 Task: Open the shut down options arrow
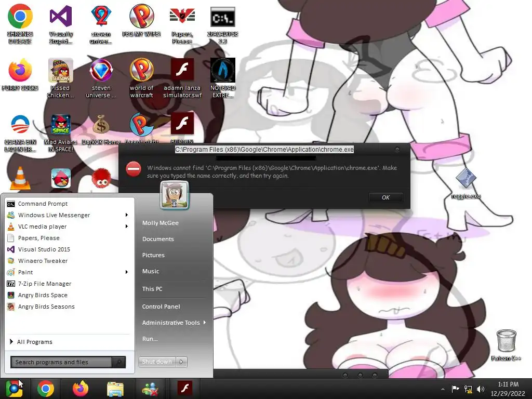click(181, 362)
